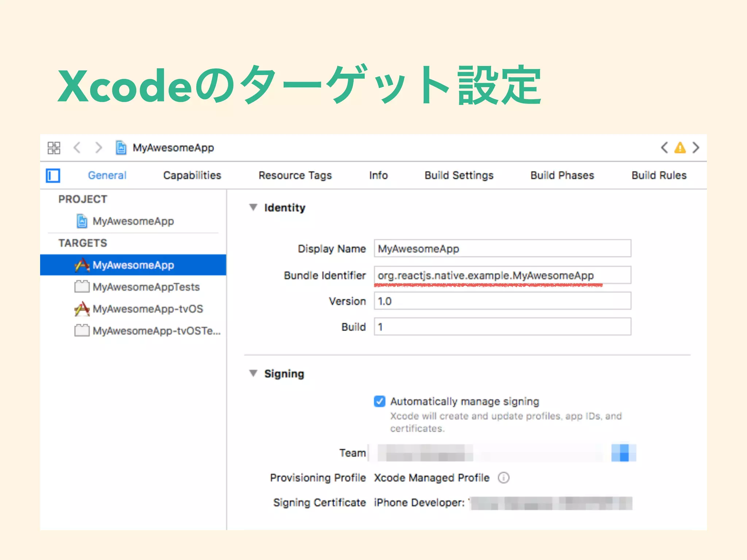Go back with the left navigation arrow
This screenshot has width=747, height=560.
click(77, 148)
